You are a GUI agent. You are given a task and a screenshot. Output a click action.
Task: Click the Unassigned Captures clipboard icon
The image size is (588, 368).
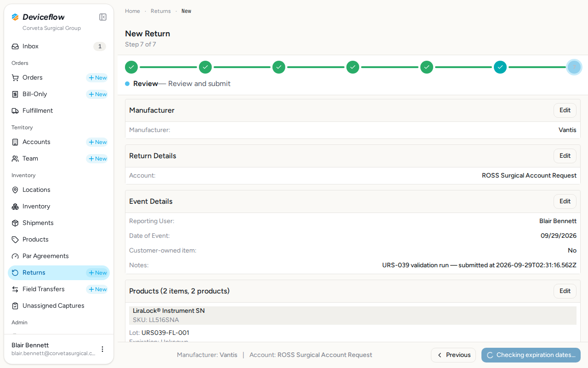(15, 306)
